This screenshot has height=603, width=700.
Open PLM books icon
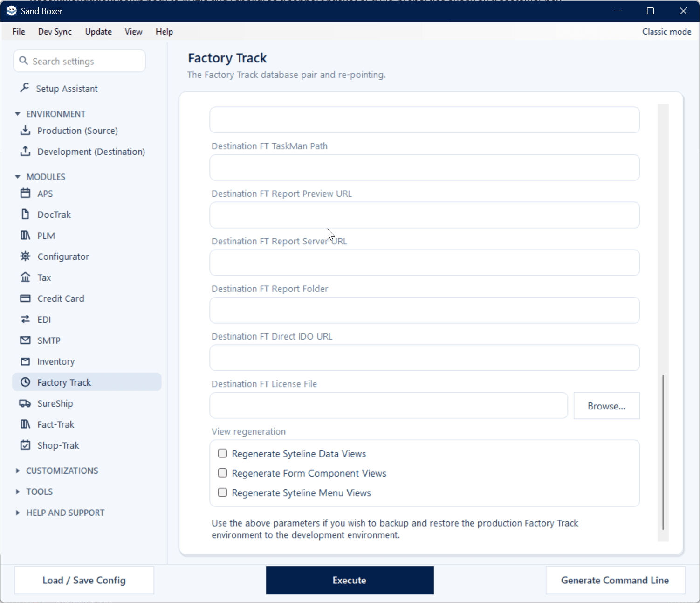pos(26,235)
